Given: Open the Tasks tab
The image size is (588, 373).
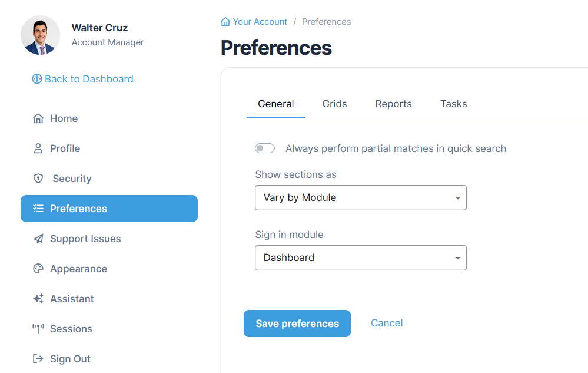Looking at the screenshot, I should coord(453,104).
